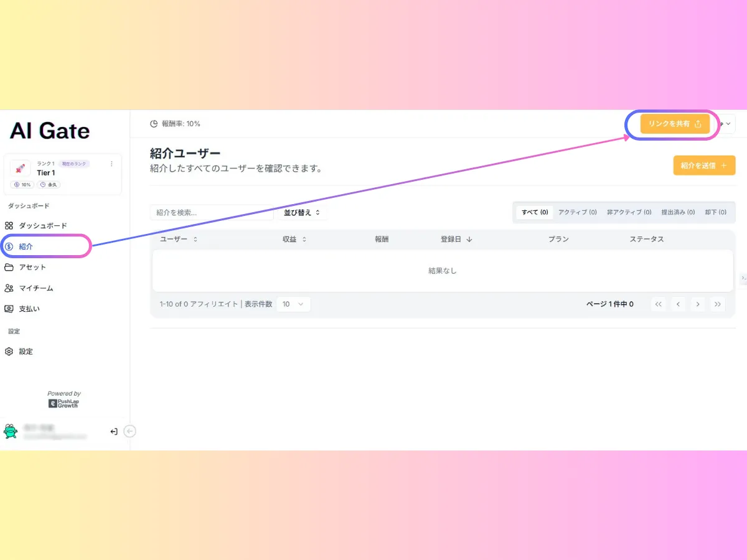
Task: Switch to the アクティブ (0) tab
Action: (578, 212)
